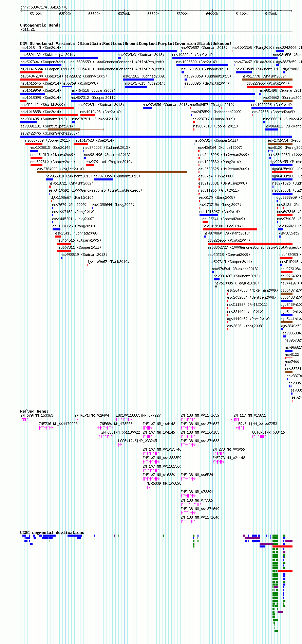Select variant dgv11415n54 (Cooper2011)
Viewport: 302px width, 644px height.
[44, 69]
